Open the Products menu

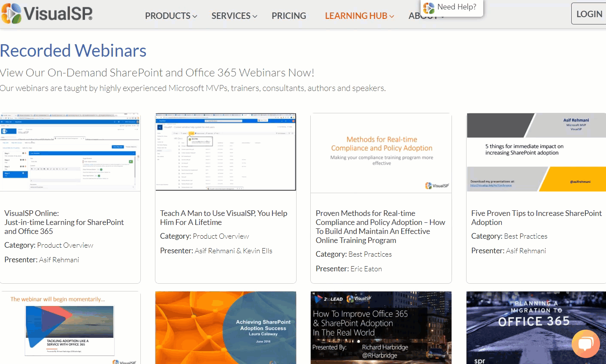(171, 16)
